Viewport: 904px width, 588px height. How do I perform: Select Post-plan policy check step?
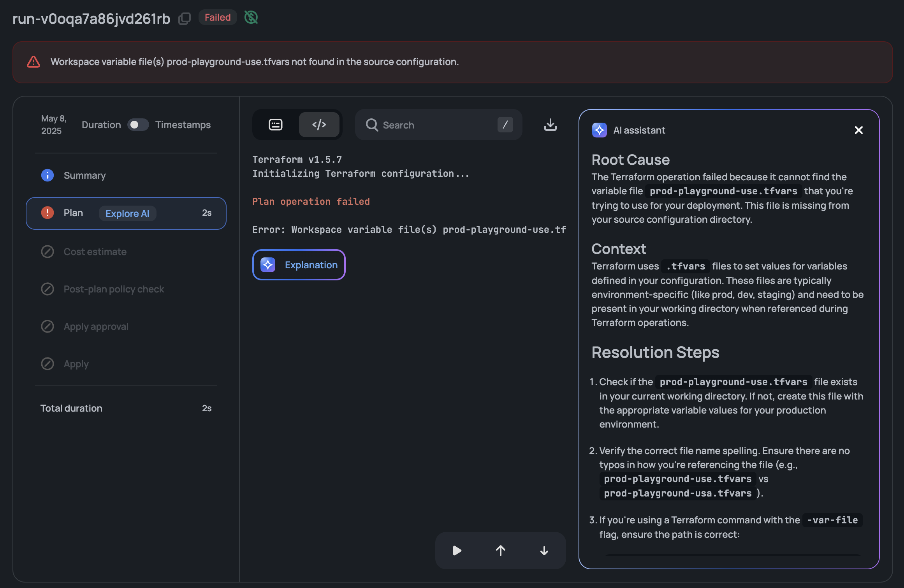coord(114,289)
